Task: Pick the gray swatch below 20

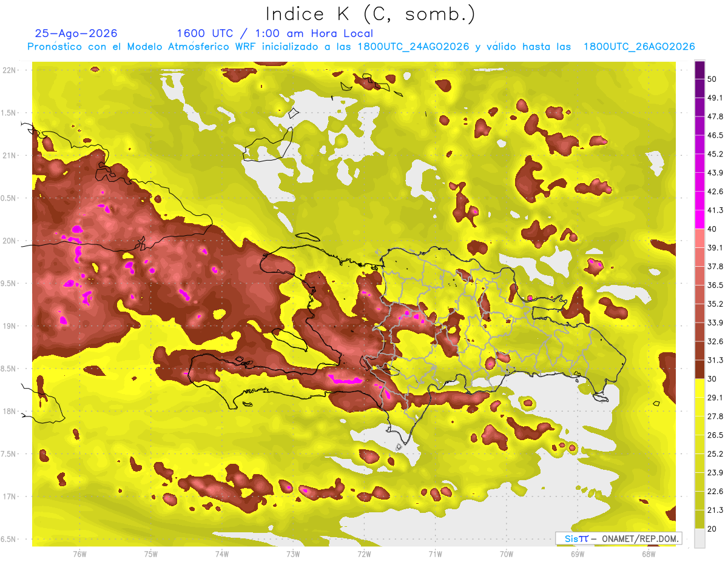Action: tap(699, 538)
